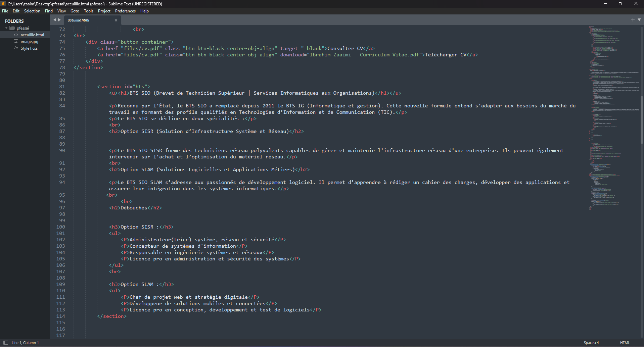Select aceuillle.html in the folder list
The image size is (644, 347).
point(32,35)
